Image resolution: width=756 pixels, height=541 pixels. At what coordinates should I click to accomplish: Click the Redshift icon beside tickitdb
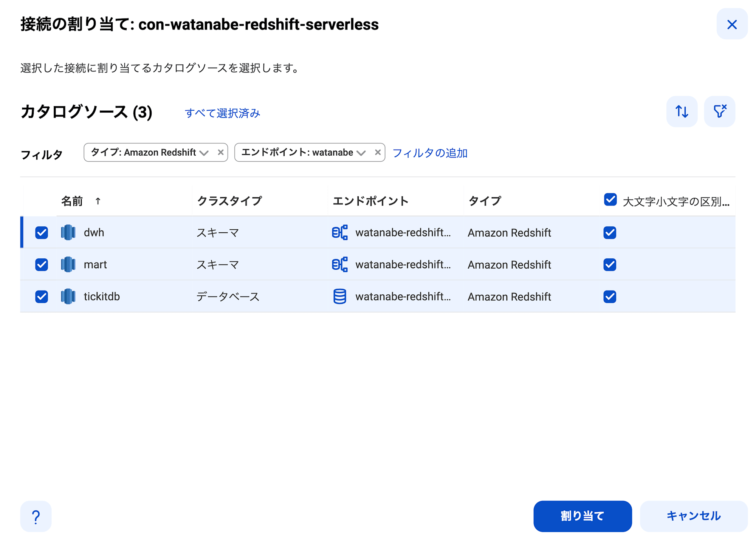(x=68, y=297)
